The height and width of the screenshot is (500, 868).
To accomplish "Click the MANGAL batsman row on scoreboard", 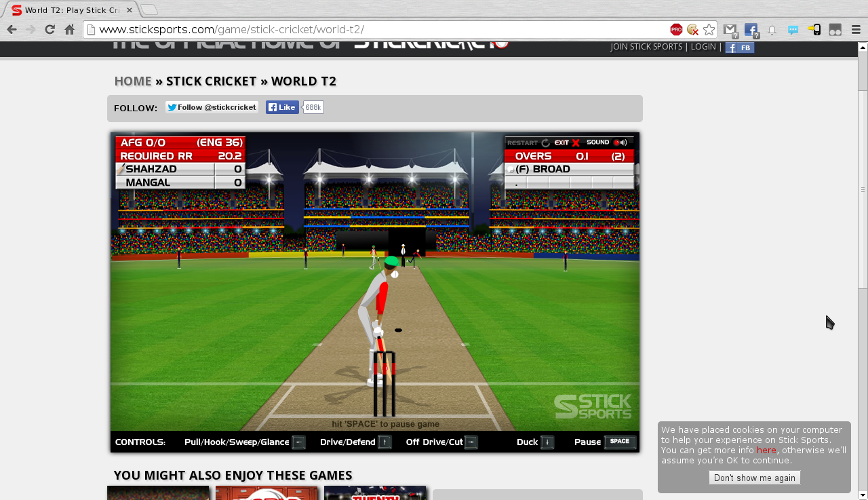I will (180, 182).
